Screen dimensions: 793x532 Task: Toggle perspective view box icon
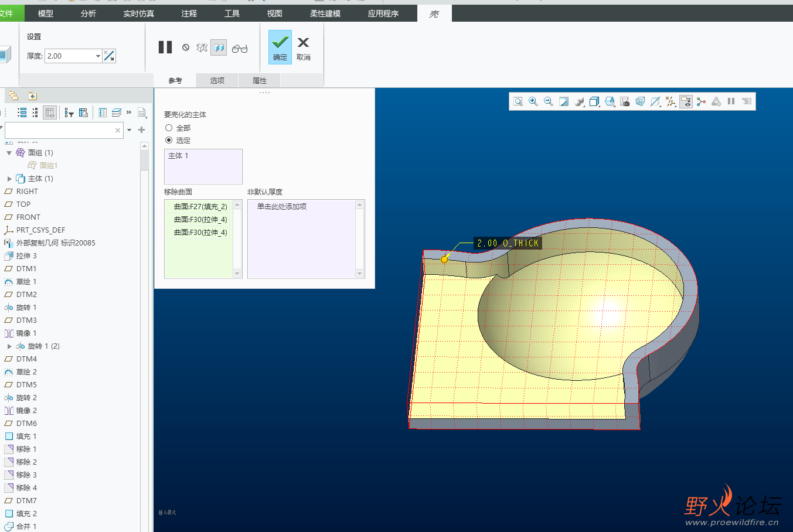pyautogui.click(x=640, y=101)
